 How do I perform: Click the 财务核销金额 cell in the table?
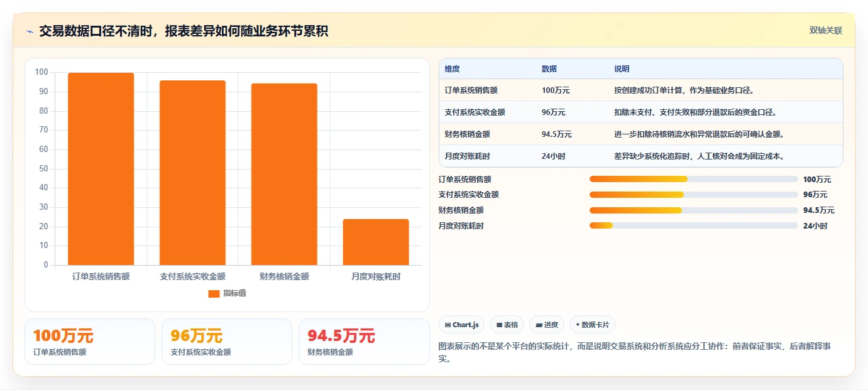pos(467,134)
